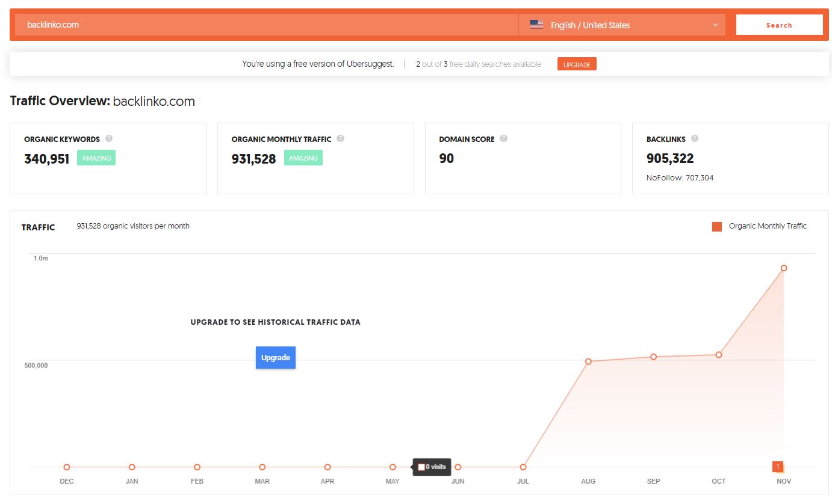
Task: Click the DEC label on the x-axis
Action: pyautogui.click(x=67, y=481)
